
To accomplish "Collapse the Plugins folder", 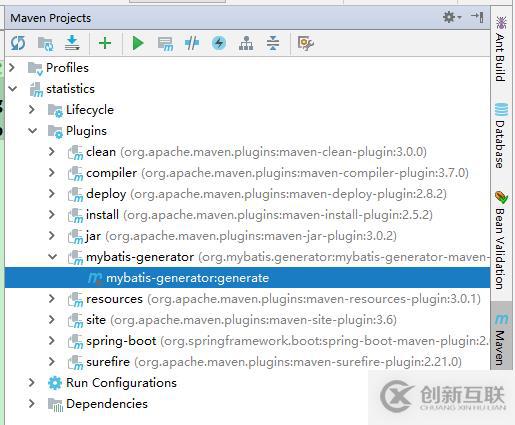I will point(32,131).
